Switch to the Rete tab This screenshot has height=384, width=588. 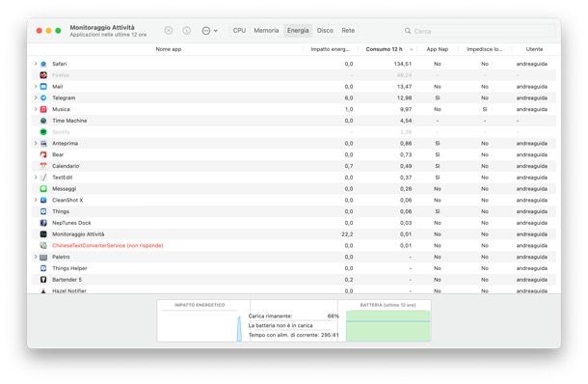point(348,31)
